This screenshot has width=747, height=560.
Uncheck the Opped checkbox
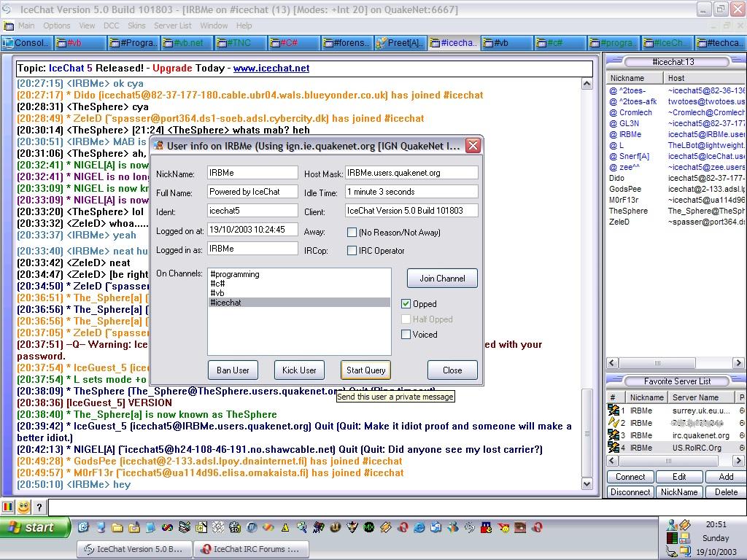406,304
